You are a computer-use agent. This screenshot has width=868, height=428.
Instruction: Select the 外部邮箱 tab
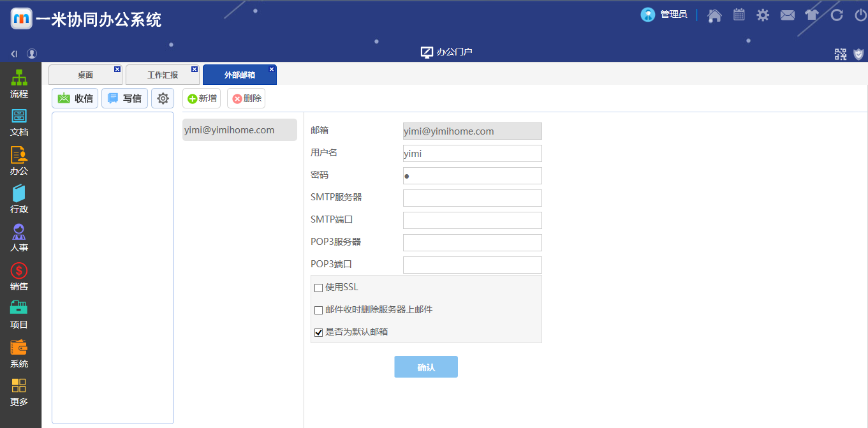point(240,75)
